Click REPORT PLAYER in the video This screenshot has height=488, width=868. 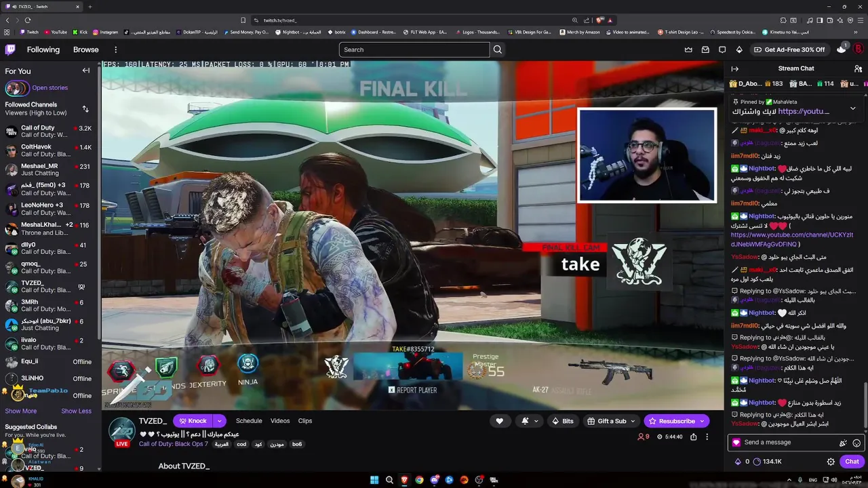click(413, 390)
